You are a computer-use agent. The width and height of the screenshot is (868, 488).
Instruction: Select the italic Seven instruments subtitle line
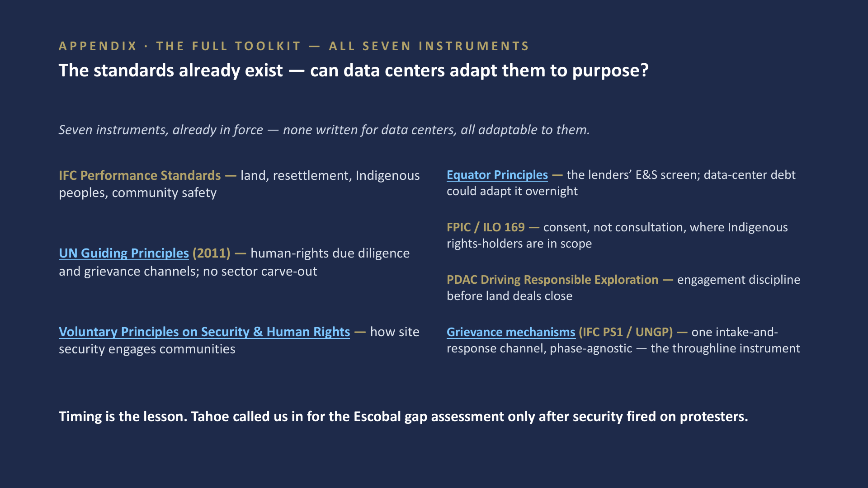(324, 130)
